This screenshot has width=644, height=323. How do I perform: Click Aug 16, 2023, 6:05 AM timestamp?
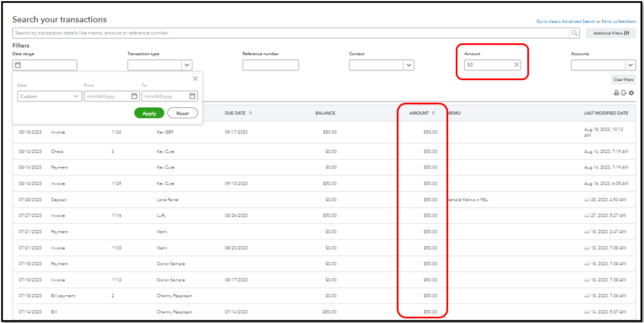(x=606, y=183)
